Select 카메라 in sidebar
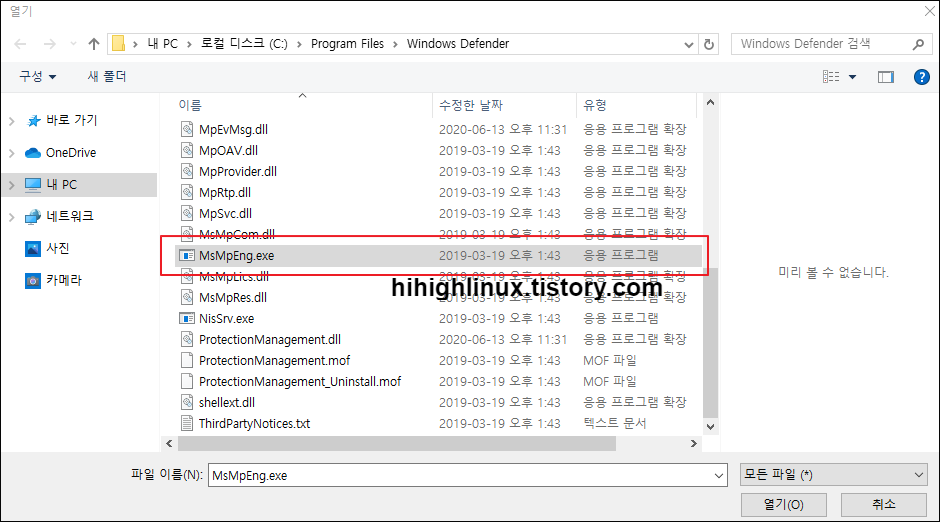The width and height of the screenshot is (940, 522). (x=64, y=280)
